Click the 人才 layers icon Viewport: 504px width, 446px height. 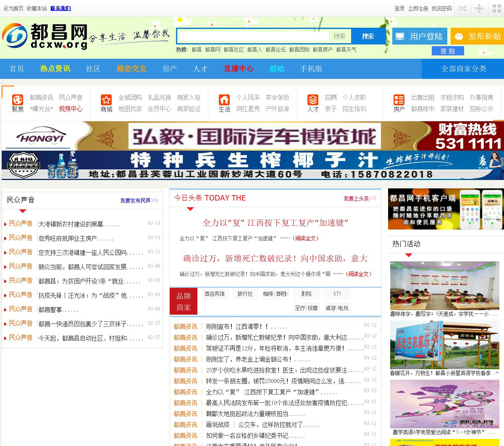(313, 100)
